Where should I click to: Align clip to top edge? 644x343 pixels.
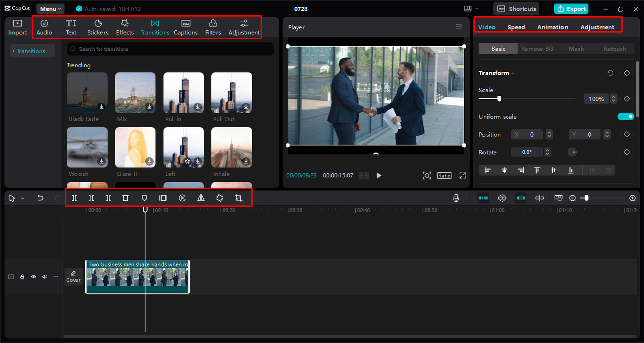pos(537,170)
